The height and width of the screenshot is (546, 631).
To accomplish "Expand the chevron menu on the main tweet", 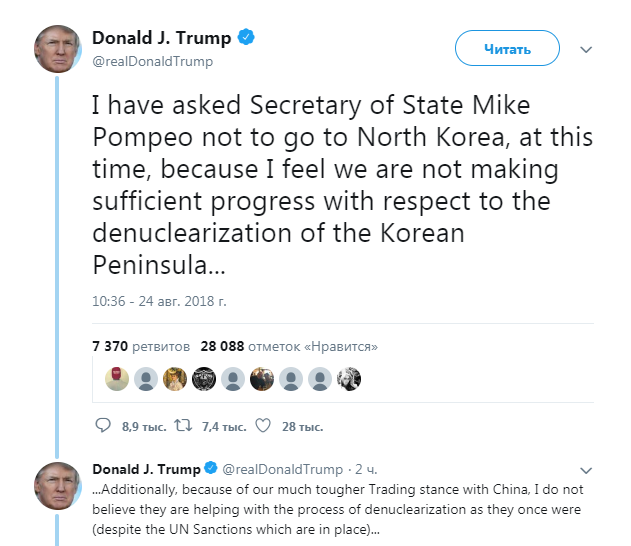I will (588, 49).
